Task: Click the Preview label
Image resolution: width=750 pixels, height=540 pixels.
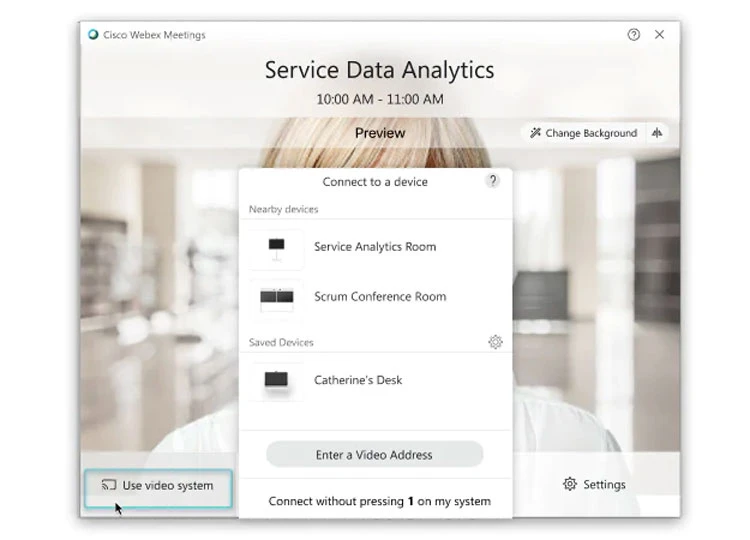Action: pyautogui.click(x=380, y=133)
